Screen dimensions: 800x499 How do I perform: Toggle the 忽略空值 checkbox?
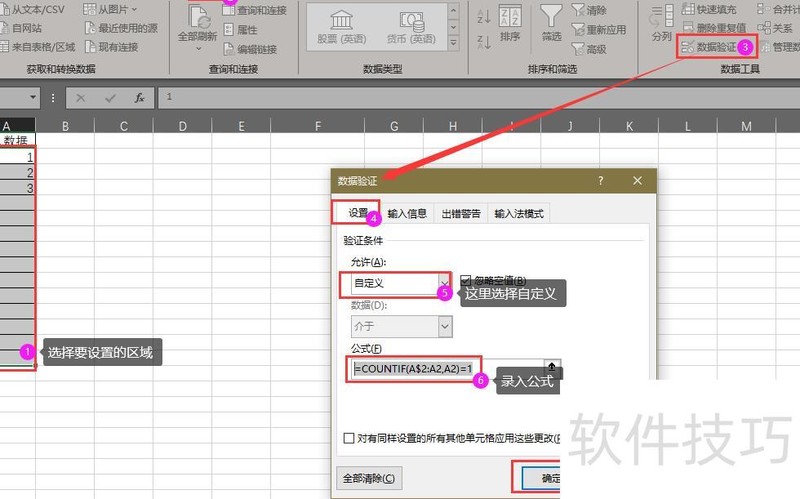click(466, 281)
